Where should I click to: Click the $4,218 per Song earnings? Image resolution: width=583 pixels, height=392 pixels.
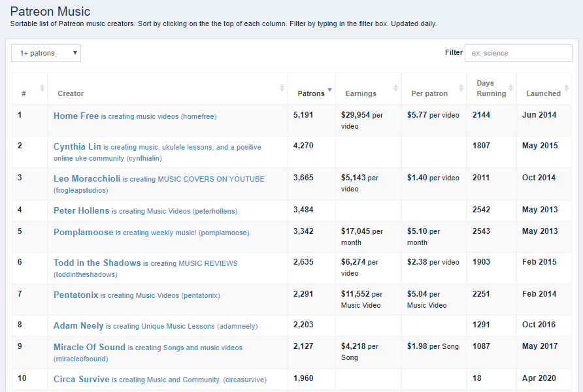click(x=359, y=352)
